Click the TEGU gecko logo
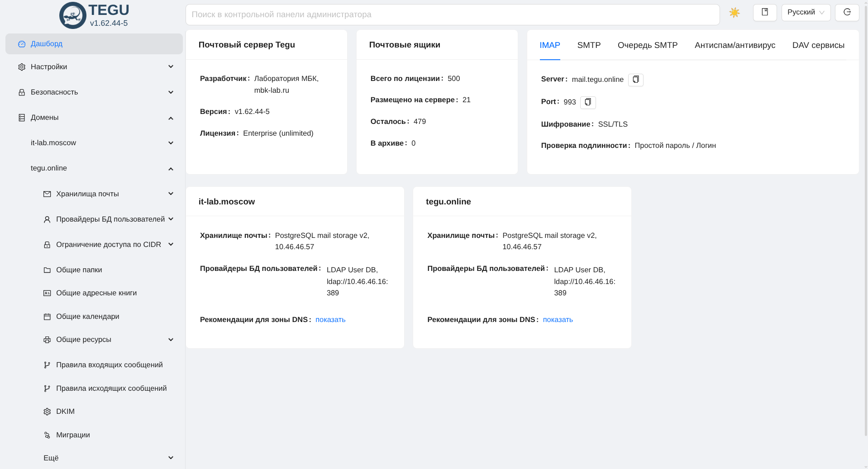Viewport: 868px width, 469px height. [x=73, y=15]
